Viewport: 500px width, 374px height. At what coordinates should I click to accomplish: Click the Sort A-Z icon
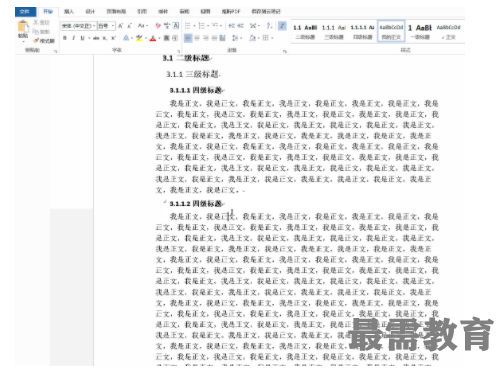269,26
